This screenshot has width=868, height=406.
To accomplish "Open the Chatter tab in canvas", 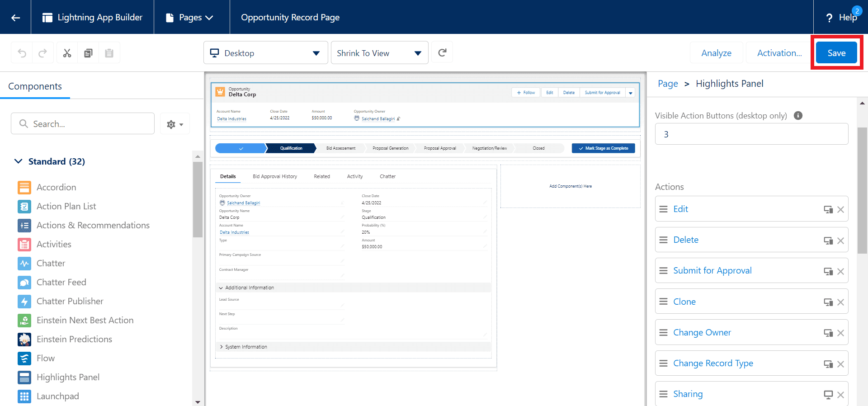I will point(388,176).
